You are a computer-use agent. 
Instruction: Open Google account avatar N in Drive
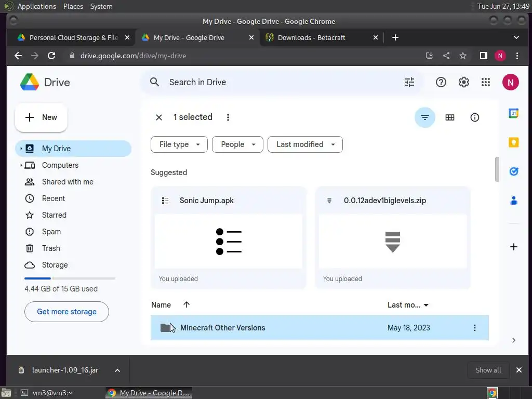510,82
